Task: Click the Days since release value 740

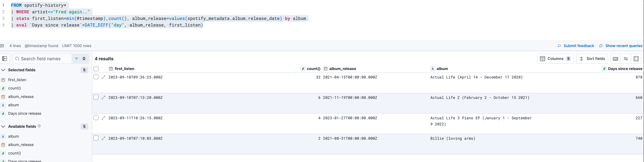Action: (639, 138)
